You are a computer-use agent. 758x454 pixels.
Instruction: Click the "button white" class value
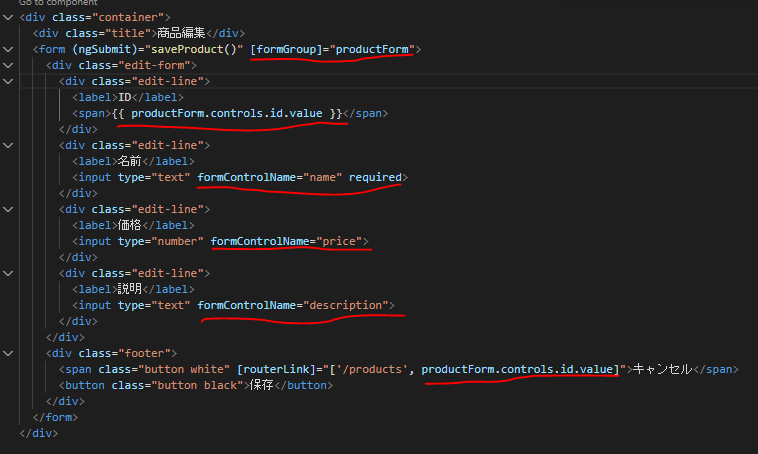click(184, 369)
